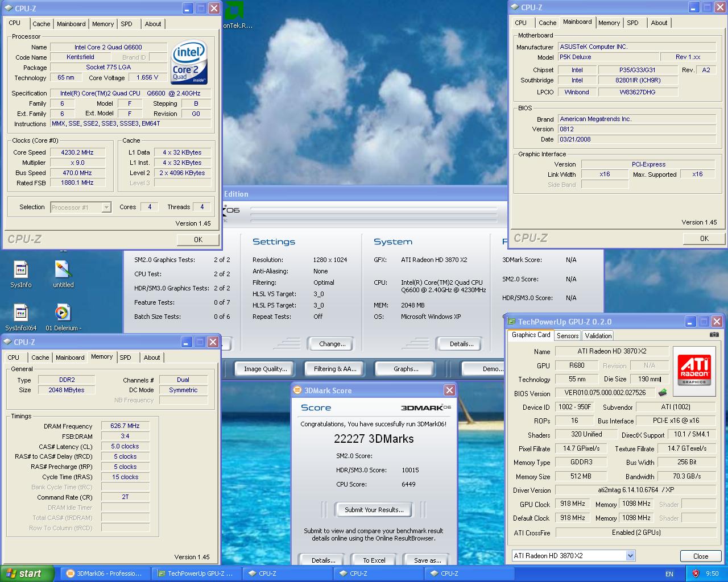Viewport: 728px width, 582px height.
Task: Close the TechPowerUp GPU-Z window with X
Action: 717,321
